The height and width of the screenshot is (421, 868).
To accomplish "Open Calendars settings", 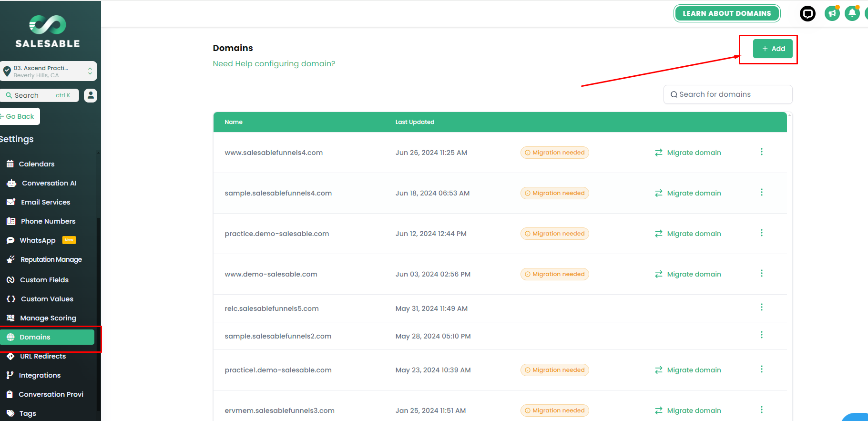I will tap(37, 164).
